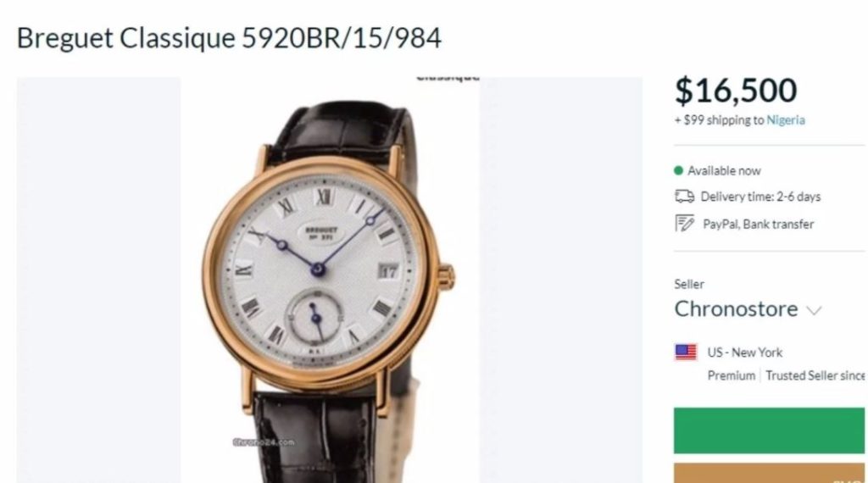Click the Breguet Classique 5920BR/15/984 title
The height and width of the screenshot is (483, 868).
229,39
